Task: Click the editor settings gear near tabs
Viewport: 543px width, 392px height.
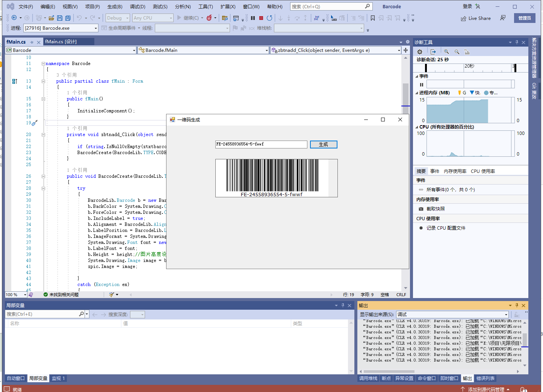Action: point(407,42)
